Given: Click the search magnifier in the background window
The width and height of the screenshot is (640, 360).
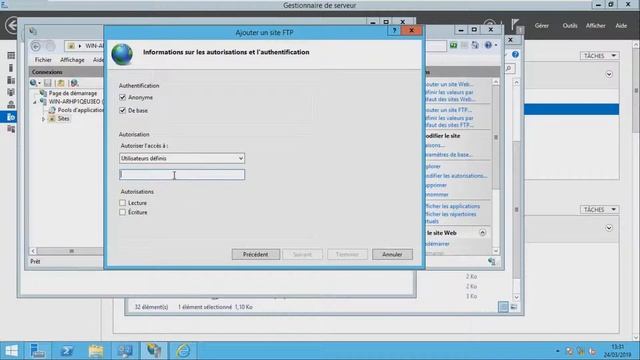Looking at the screenshot, I should click(509, 69).
